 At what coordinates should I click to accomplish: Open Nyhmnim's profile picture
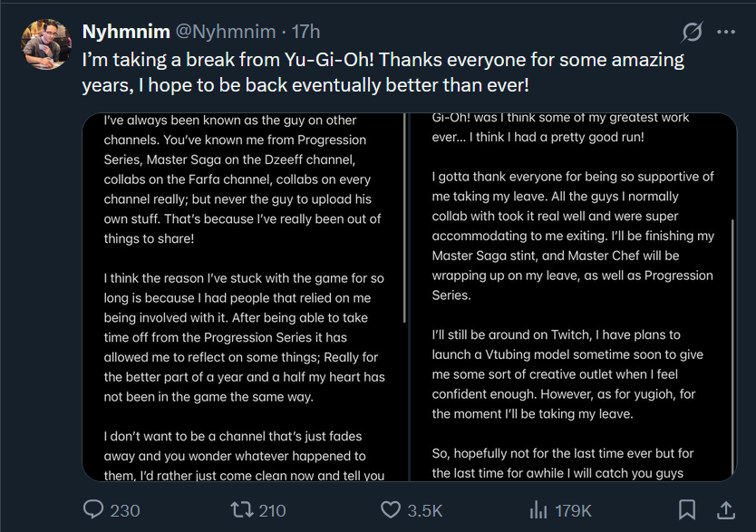(44, 44)
